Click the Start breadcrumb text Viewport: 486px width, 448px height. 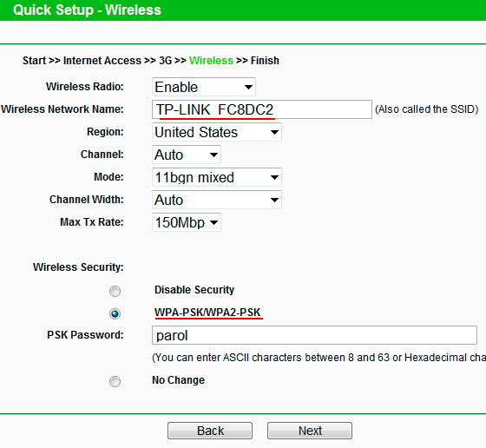click(34, 61)
